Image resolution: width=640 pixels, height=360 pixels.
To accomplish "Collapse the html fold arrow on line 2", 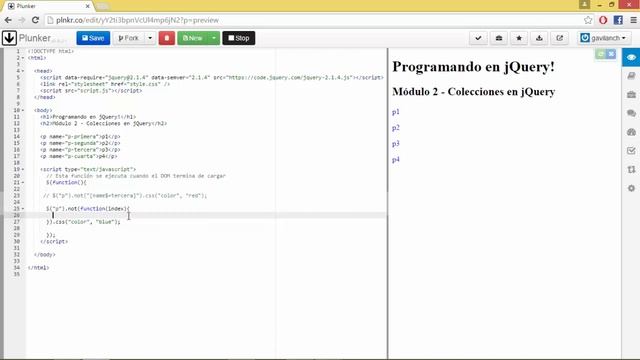I will tap(23, 58).
